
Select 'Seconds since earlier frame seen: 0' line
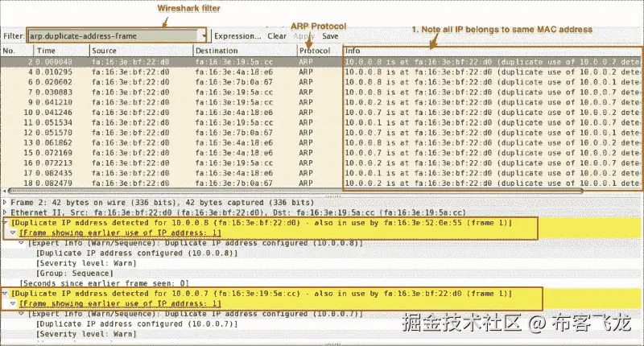tap(105, 283)
